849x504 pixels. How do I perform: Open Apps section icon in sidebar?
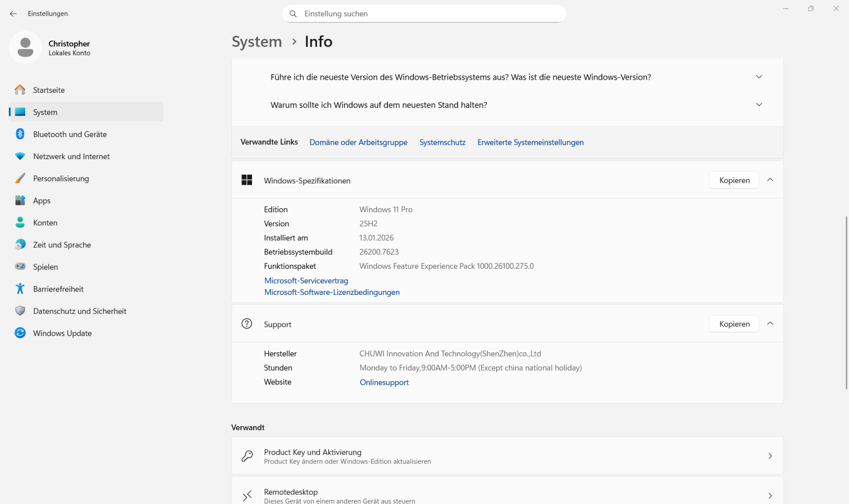pyautogui.click(x=20, y=201)
